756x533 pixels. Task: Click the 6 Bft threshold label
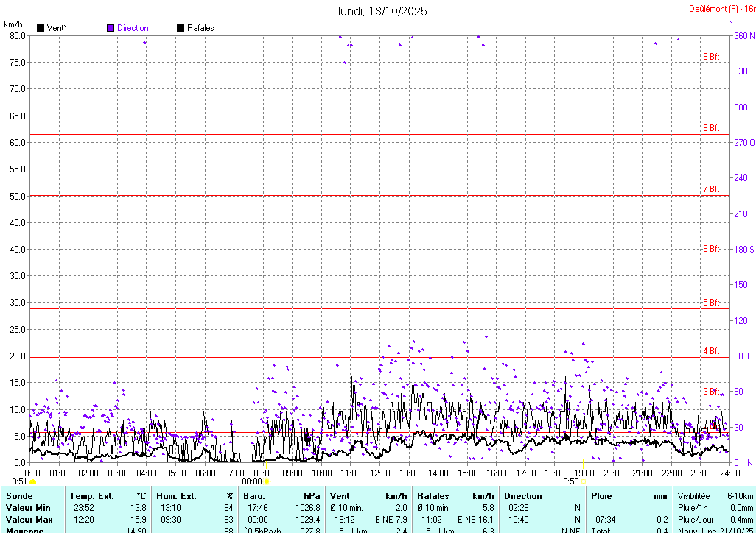pyautogui.click(x=710, y=250)
